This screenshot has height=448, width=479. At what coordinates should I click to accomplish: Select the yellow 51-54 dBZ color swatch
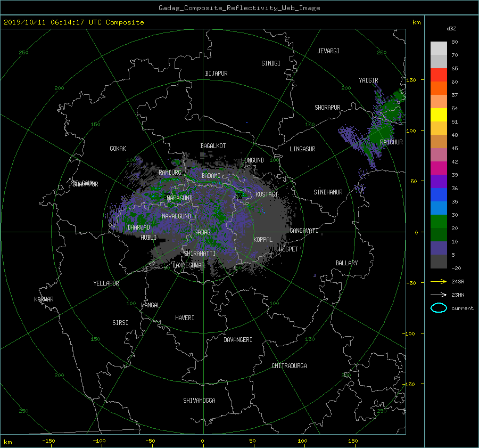point(439,115)
